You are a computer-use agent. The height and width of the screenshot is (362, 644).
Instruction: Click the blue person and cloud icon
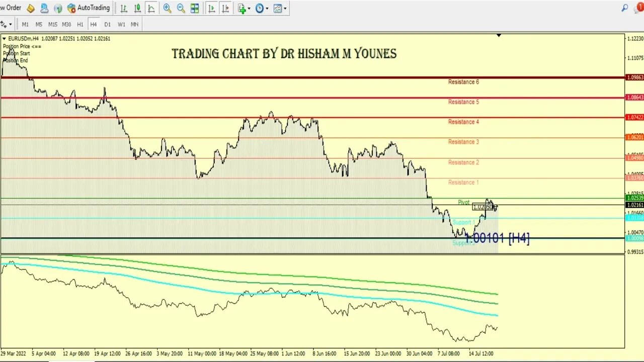(x=44, y=8)
